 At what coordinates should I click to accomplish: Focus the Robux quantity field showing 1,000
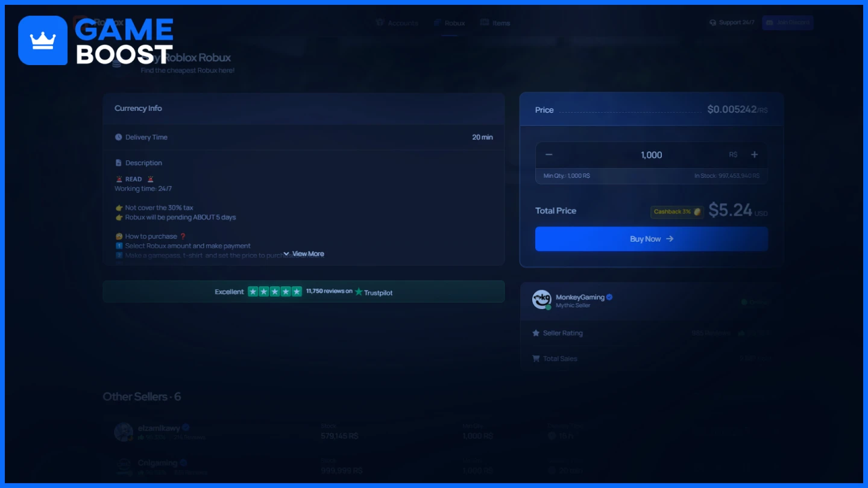pos(652,155)
